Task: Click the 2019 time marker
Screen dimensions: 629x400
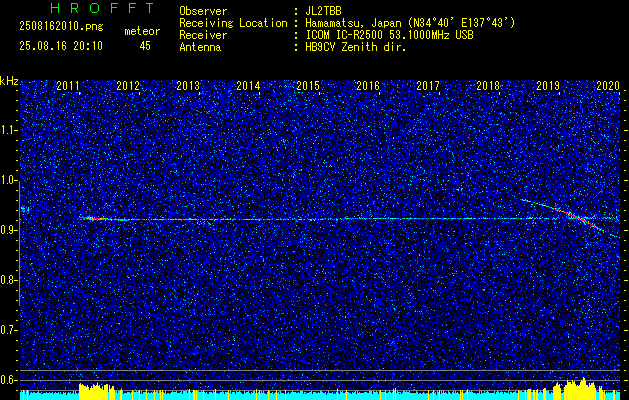Action: click(548, 85)
